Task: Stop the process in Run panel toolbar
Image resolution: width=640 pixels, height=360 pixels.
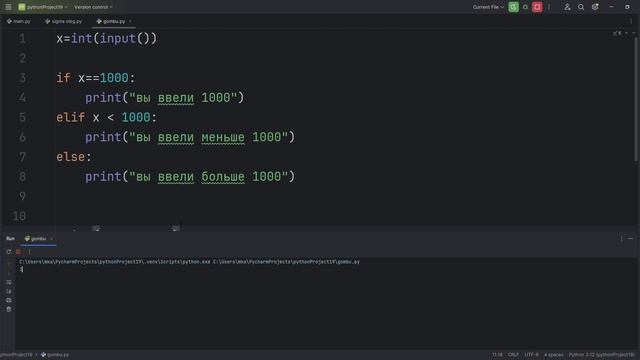Action: click(x=18, y=252)
